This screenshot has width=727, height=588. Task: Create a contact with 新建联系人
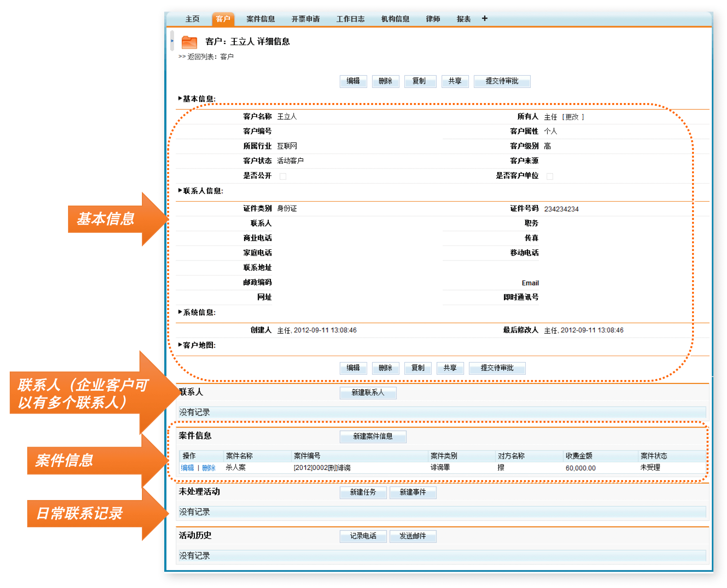tap(368, 393)
